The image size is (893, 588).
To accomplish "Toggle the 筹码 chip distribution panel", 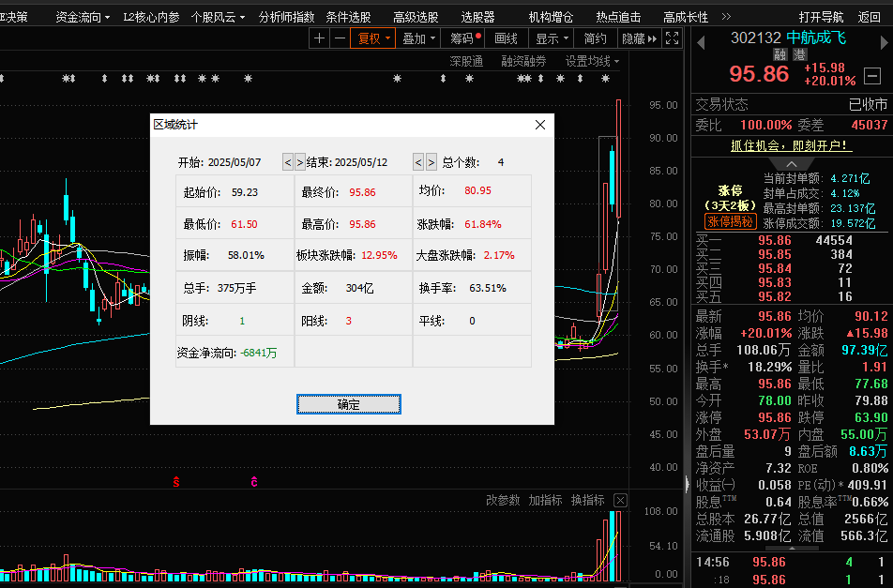I will 462,38.
